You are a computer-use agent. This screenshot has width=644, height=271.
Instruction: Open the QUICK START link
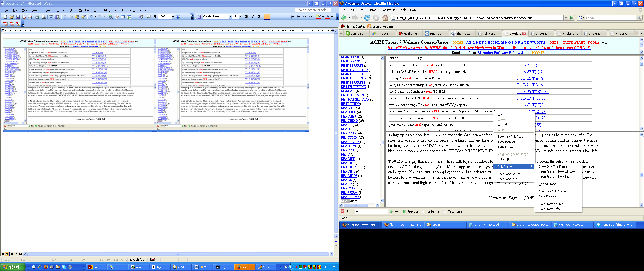click(x=574, y=43)
